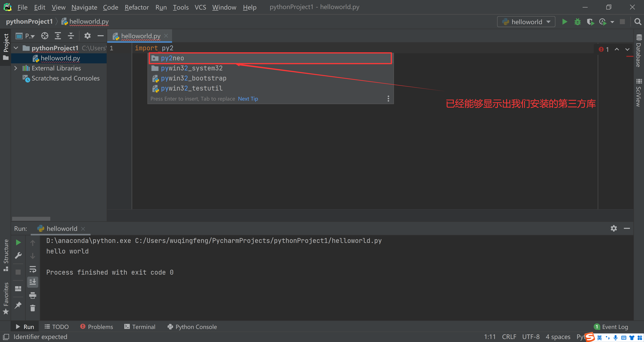The image size is (644, 342).
Task: Clear all Run output with trash icon
Action: [x=33, y=308]
